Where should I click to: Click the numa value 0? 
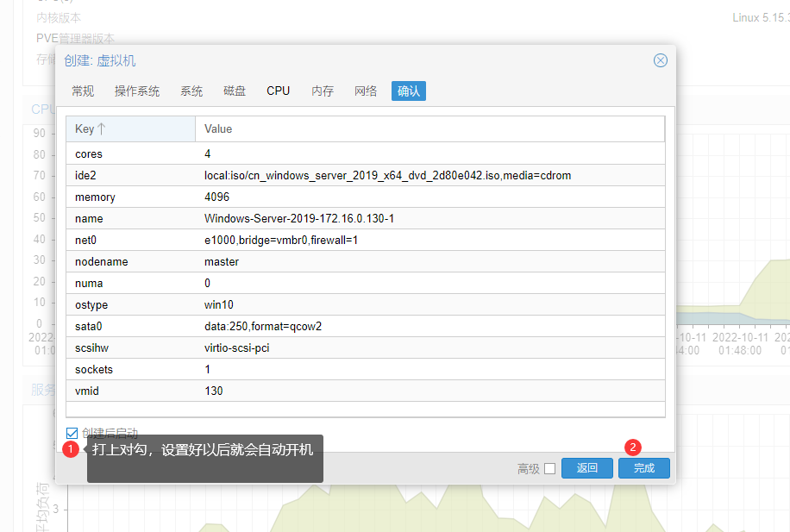click(x=207, y=283)
